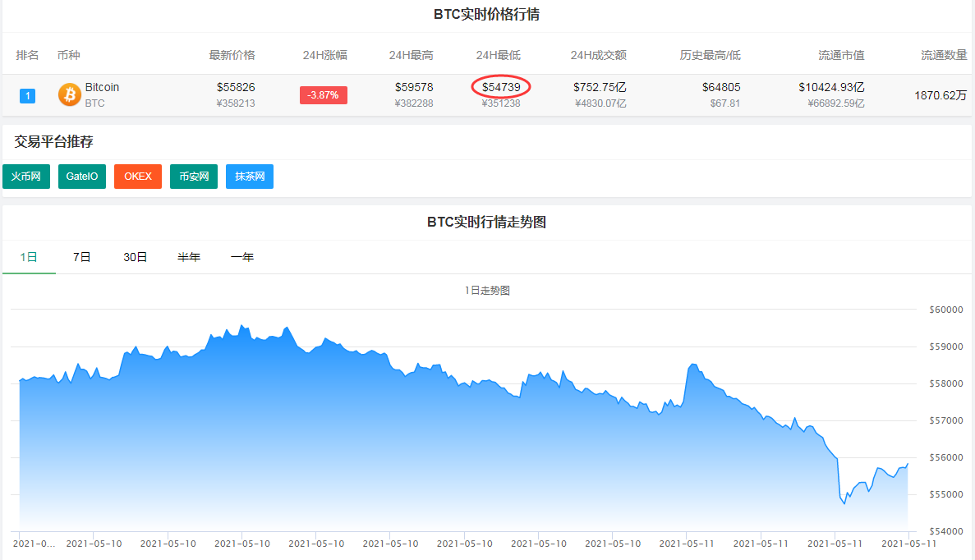The image size is (975, 560).
Task: Open the 币安网 exchange platform
Action: [x=193, y=176]
